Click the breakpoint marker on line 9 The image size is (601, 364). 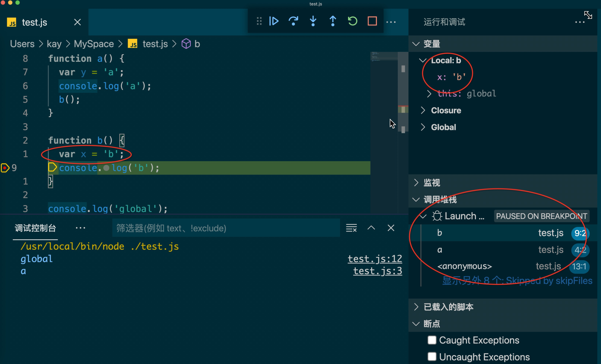pyautogui.click(x=5, y=168)
